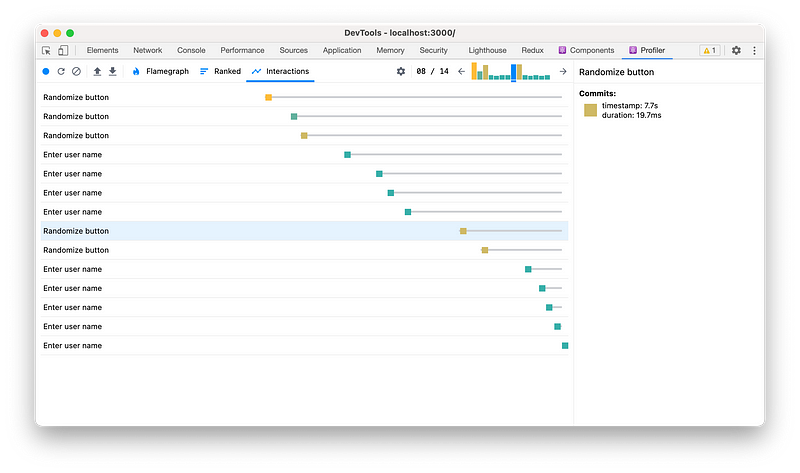The height and width of the screenshot is (473, 800).
Task: Open profiler settings gear icon
Action: pos(401,72)
